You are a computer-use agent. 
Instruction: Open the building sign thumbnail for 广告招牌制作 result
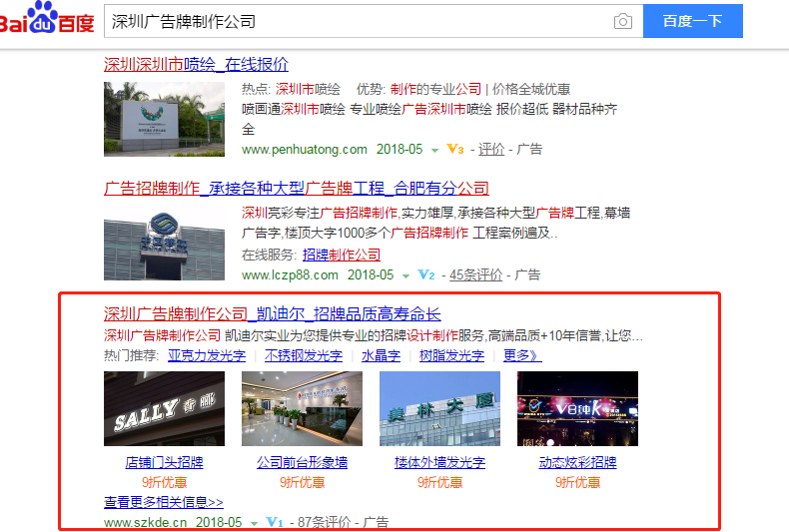[x=164, y=243]
